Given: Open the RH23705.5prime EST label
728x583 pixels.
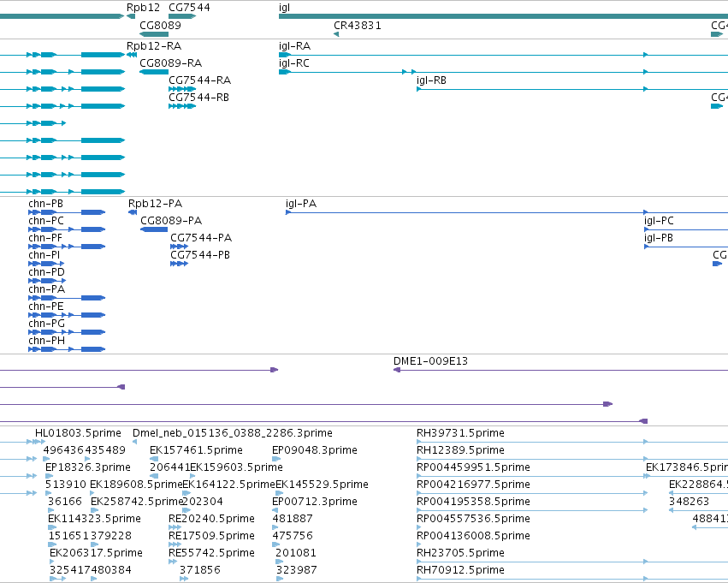Looking at the screenshot, I should (460, 553).
